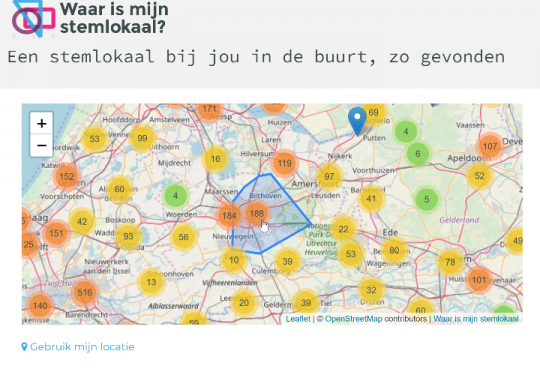Expand the cluster marker 69 near Ermelo
The height and width of the screenshot is (375, 540).
(x=373, y=113)
